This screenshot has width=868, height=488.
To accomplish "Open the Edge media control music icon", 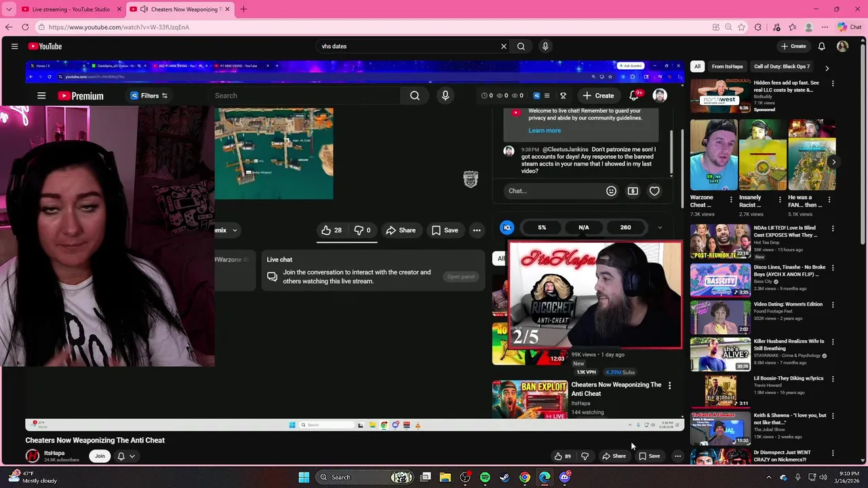I will [x=776, y=27].
